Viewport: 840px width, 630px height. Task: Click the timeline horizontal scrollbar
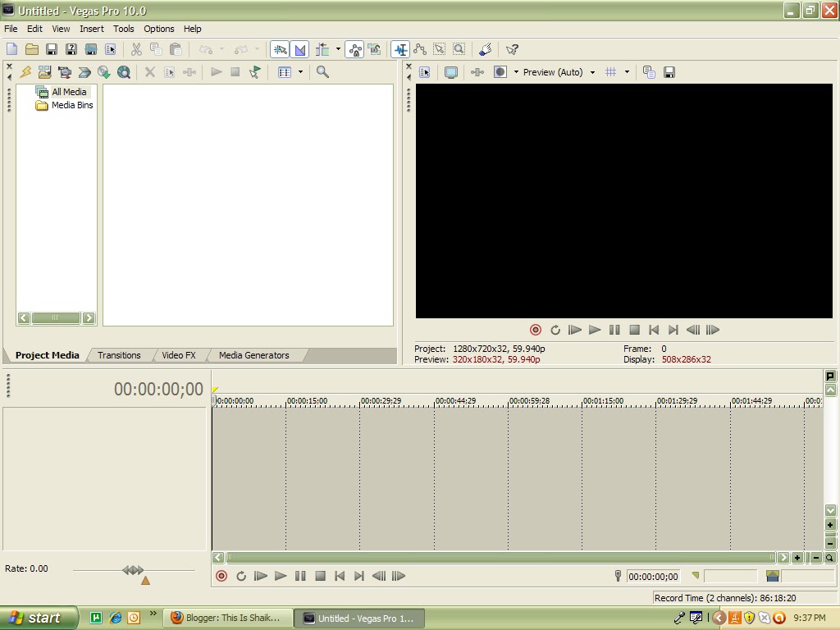[x=500, y=558]
